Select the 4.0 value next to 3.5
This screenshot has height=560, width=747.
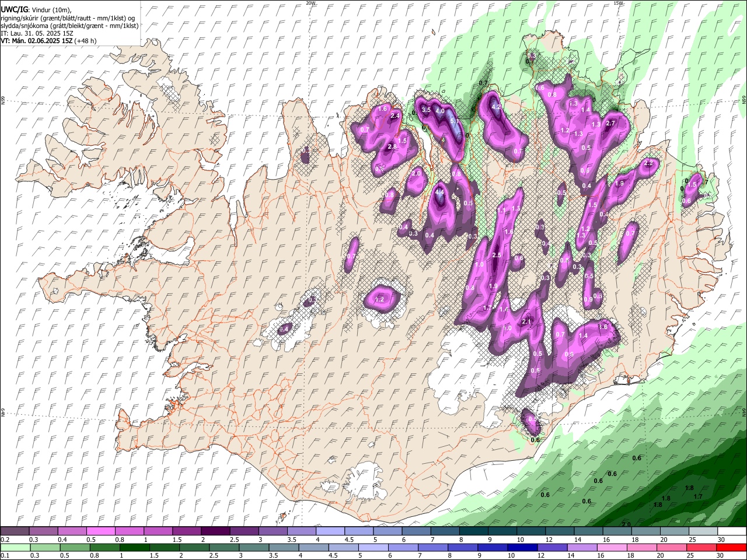point(440,111)
